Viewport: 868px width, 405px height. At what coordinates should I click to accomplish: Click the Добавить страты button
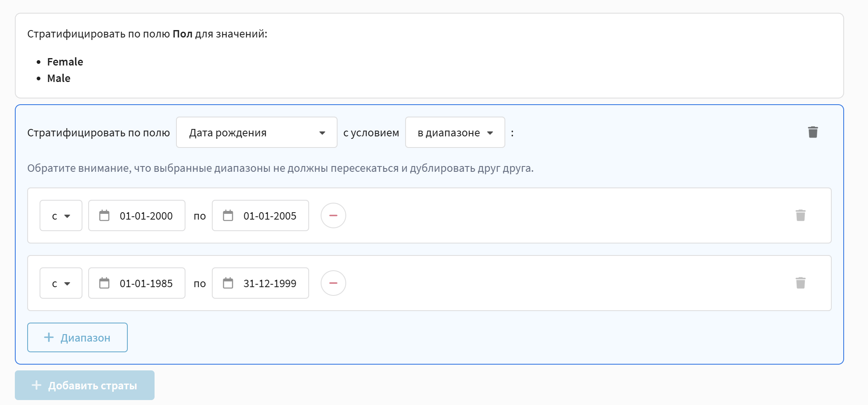(x=84, y=385)
